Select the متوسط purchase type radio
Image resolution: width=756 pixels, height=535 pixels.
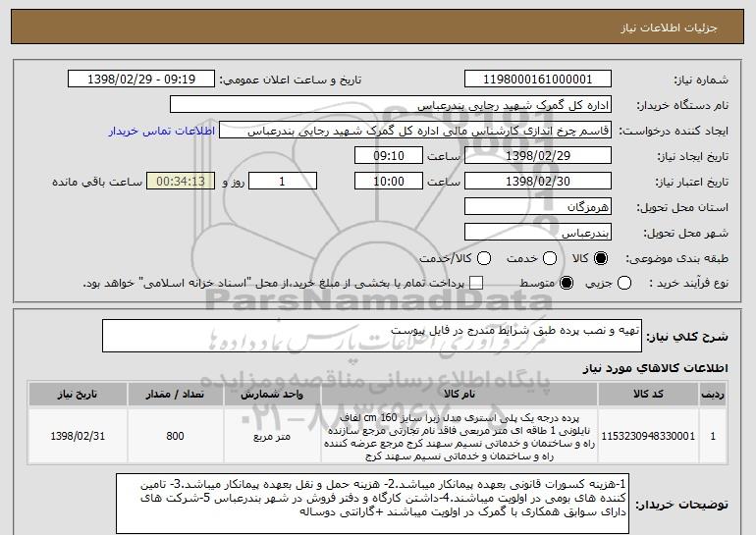pos(567,284)
